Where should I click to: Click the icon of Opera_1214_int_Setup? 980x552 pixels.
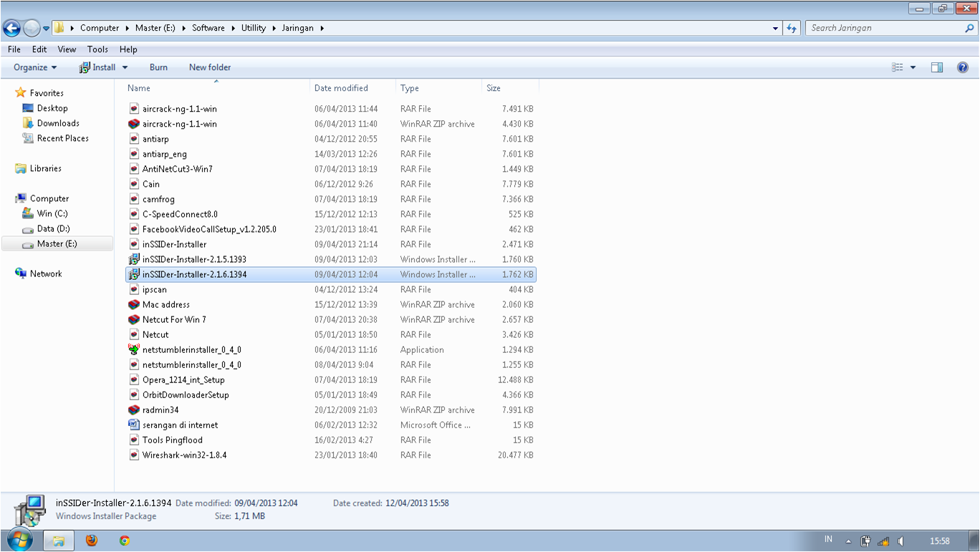tap(134, 379)
